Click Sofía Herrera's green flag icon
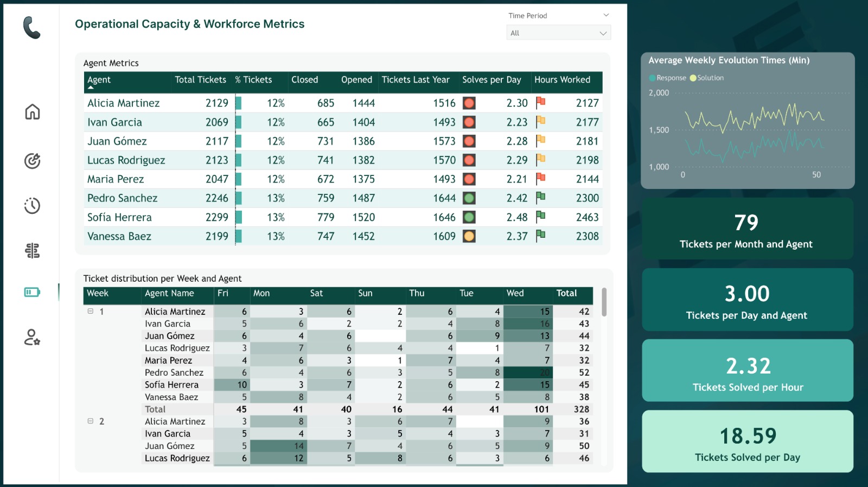 (x=540, y=216)
